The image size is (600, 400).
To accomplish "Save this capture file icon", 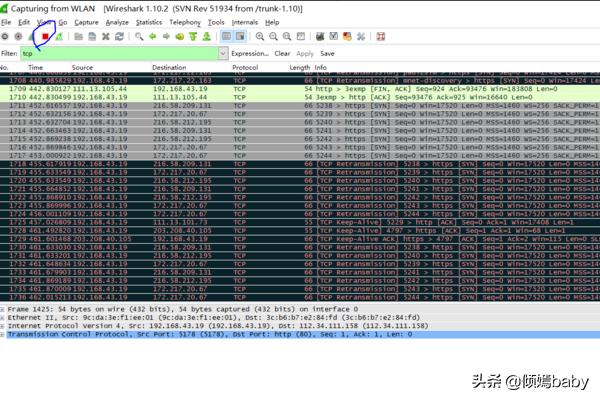I will [92, 37].
